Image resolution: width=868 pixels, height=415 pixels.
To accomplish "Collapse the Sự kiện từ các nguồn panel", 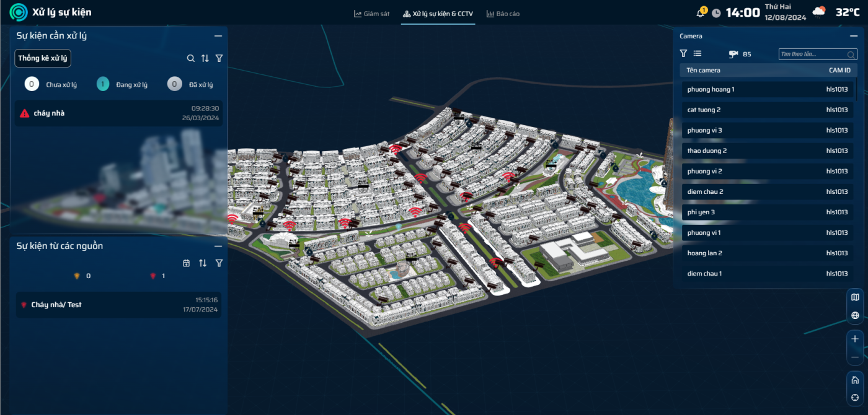I will [218, 246].
